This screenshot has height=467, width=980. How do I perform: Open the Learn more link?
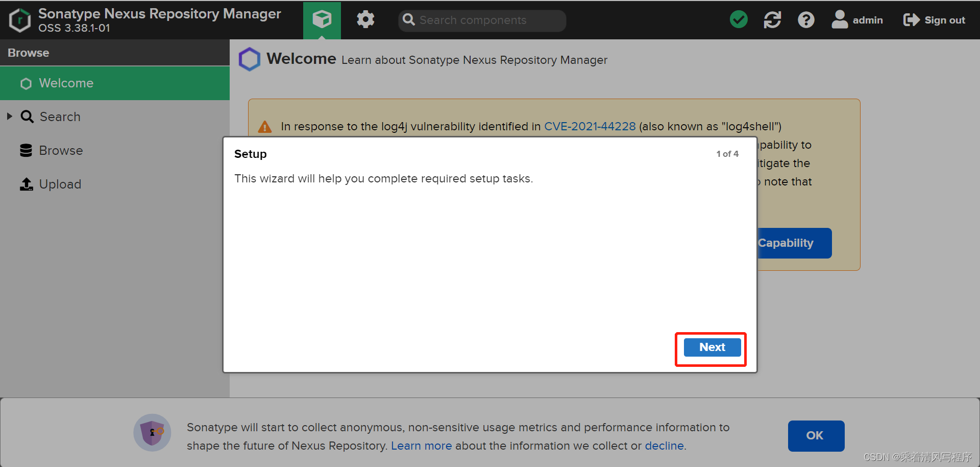[x=422, y=446]
